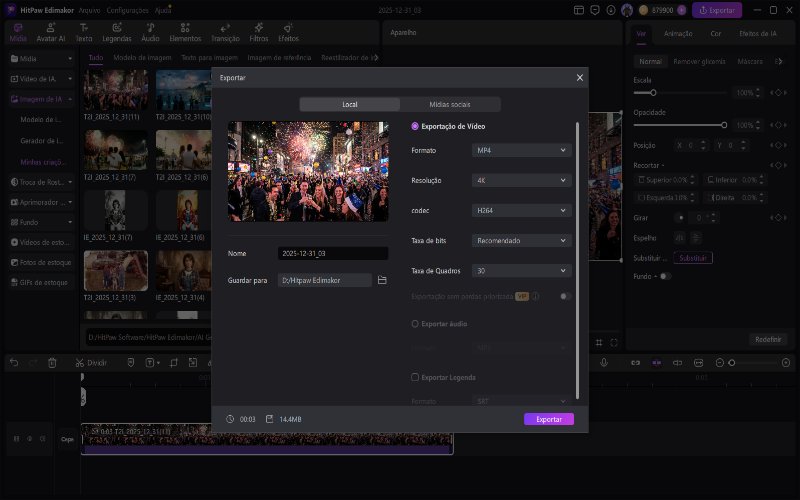Click the Dividir scissors tool
Screen dimensions: 800x500
pyautogui.click(x=91, y=363)
